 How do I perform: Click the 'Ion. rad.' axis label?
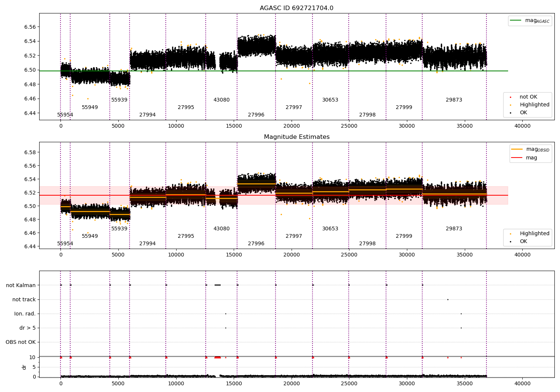(25, 314)
